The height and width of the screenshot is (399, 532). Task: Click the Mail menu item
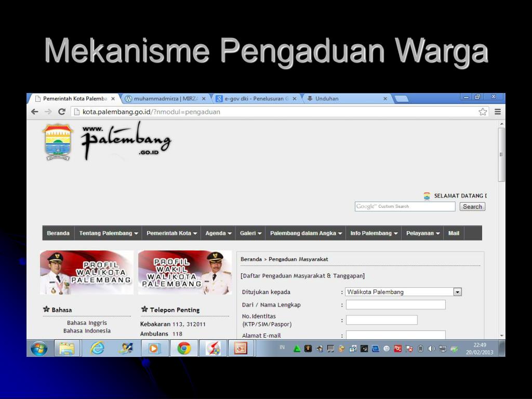454,233
